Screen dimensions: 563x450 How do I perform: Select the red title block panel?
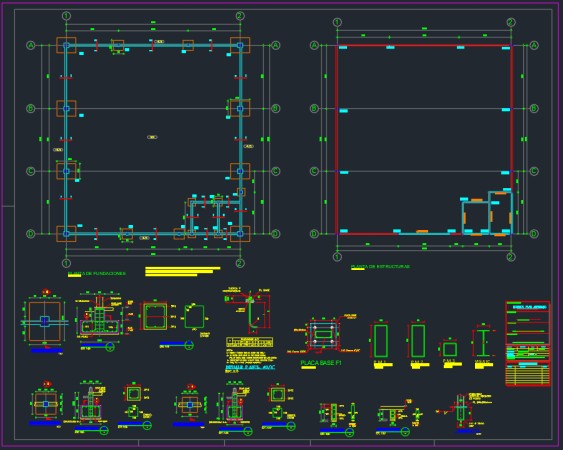click(527, 344)
